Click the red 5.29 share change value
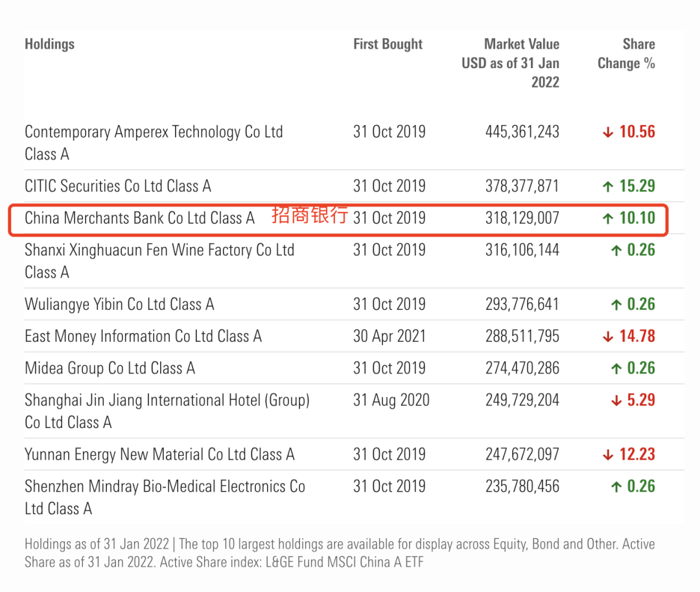The image size is (700, 592). pyautogui.click(x=641, y=400)
